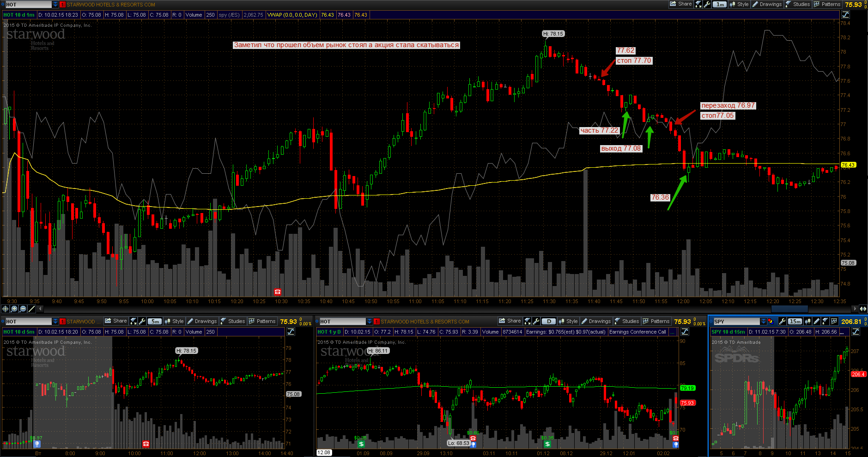The height and width of the screenshot is (457, 868).
Task: Toggle the red symbol link box in 5m chart
Action: click(62, 321)
